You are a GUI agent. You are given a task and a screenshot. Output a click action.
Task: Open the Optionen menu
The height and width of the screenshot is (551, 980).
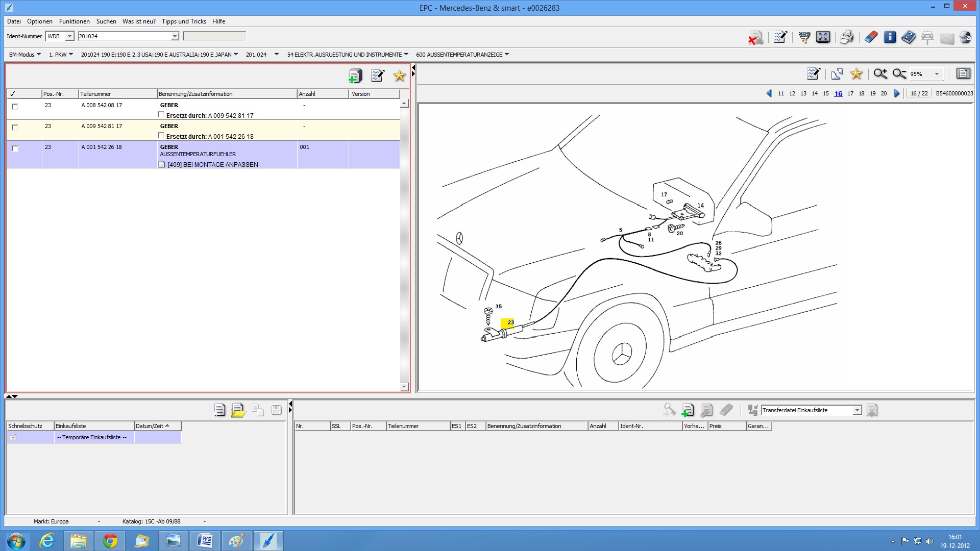click(40, 21)
